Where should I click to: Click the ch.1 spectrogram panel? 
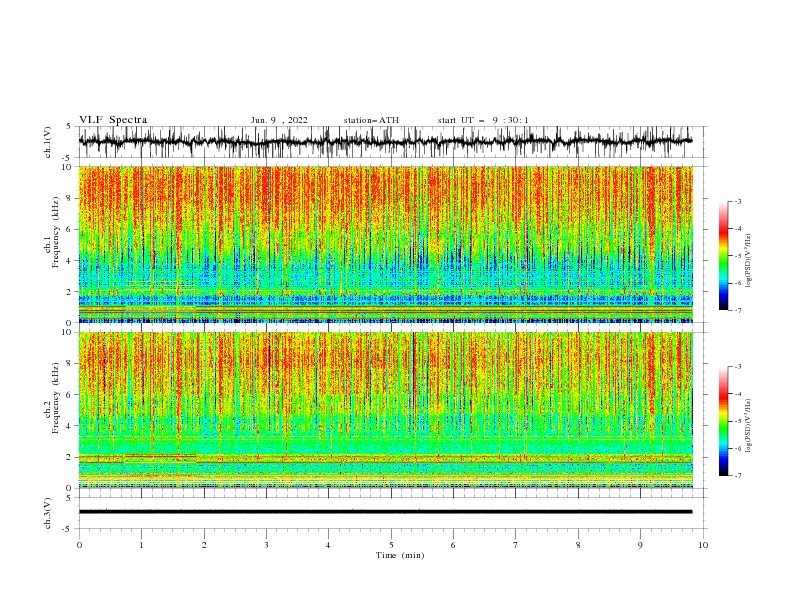tap(385, 244)
